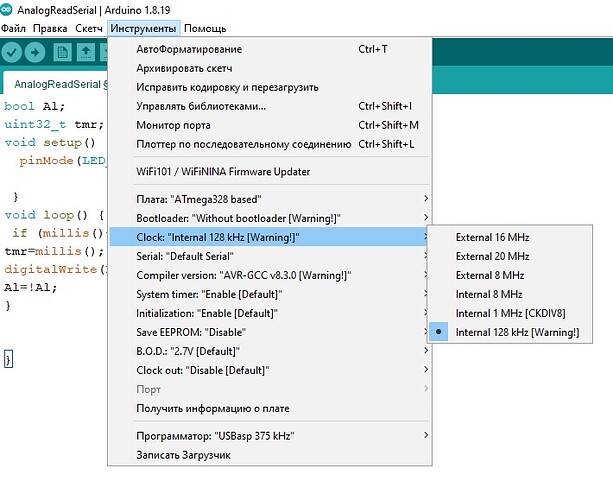This screenshot has width=613, height=500.
Task: Select External 20 MHz clock
Action: coord(509,256)
